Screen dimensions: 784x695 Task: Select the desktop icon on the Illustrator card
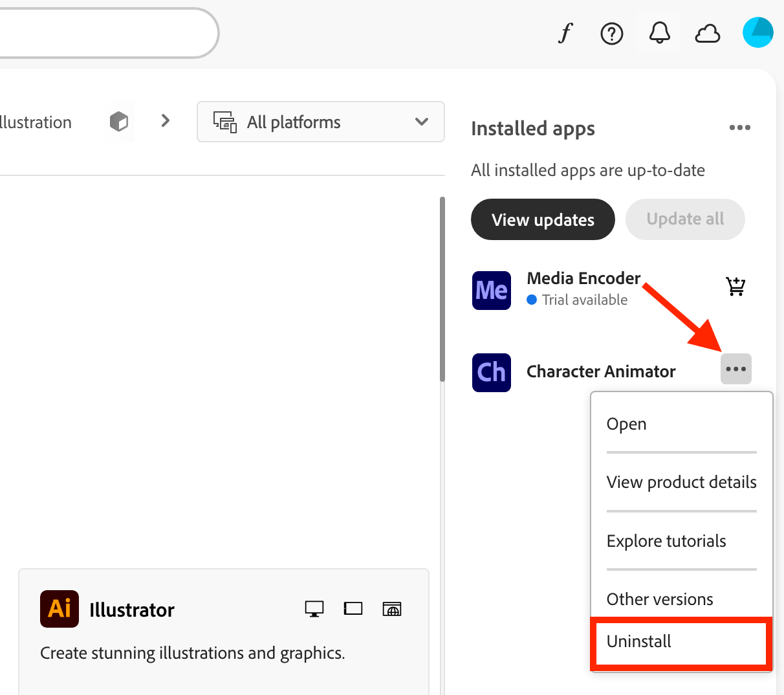(x=314, y=608)
